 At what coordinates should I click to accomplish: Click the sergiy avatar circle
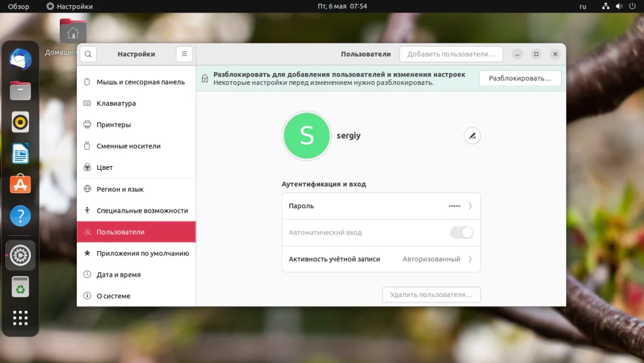click(x=307, y=135)
